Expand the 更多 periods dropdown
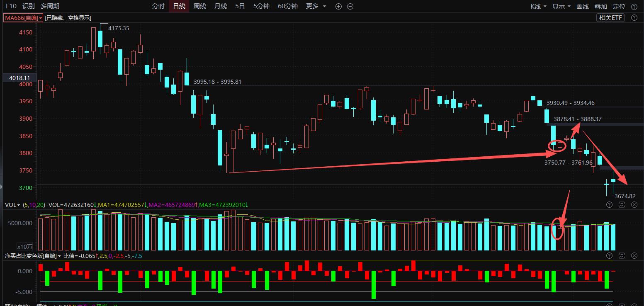 click(x=316, y=6)
